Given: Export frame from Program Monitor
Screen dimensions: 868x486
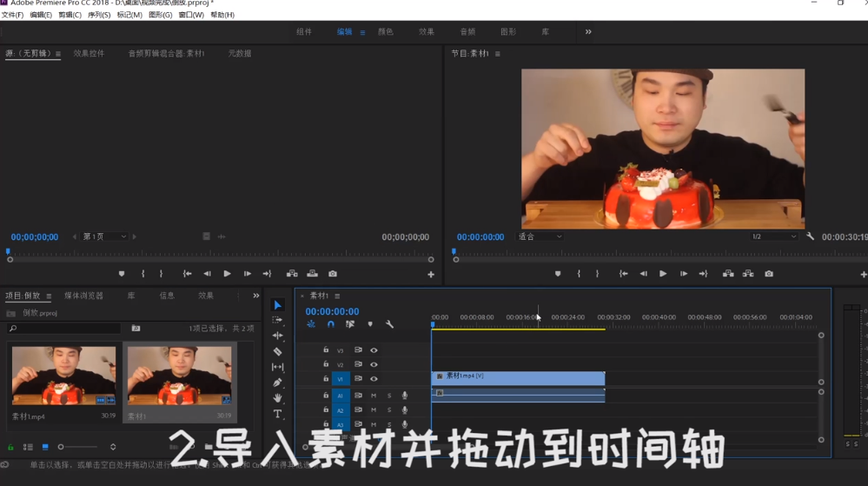Looking at the screenshot, I should coord(769,274).
